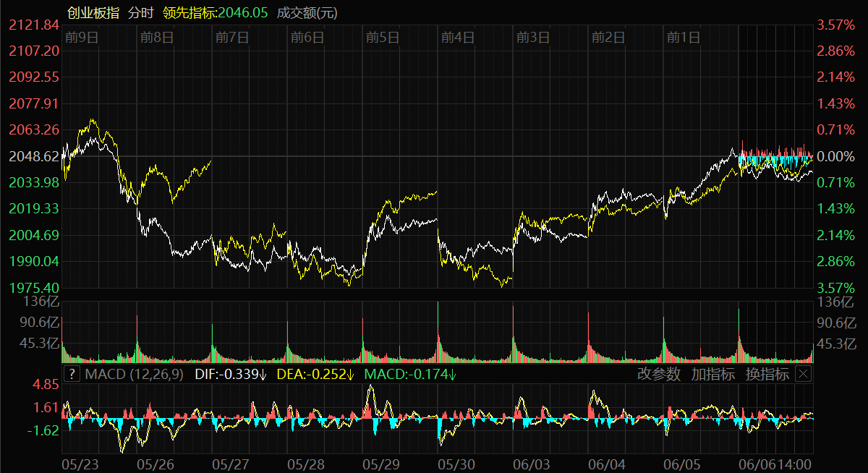The width and height of the screenshot is (868, 473).
Task: Select the 前9日 day label
Action: pos(81,37)
